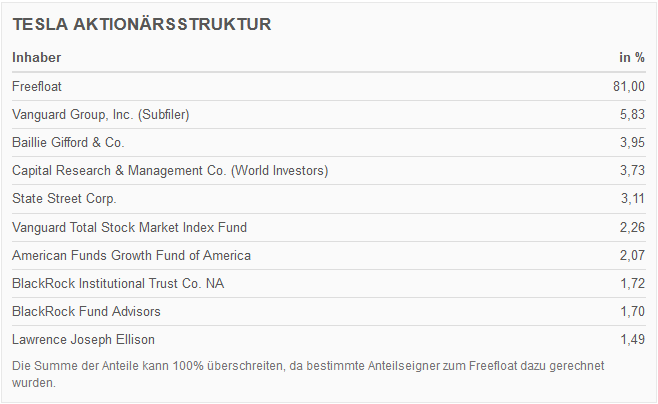Select the Inhaber column header
This screenshot has height=404, width=658.
[x=37, y=58]
